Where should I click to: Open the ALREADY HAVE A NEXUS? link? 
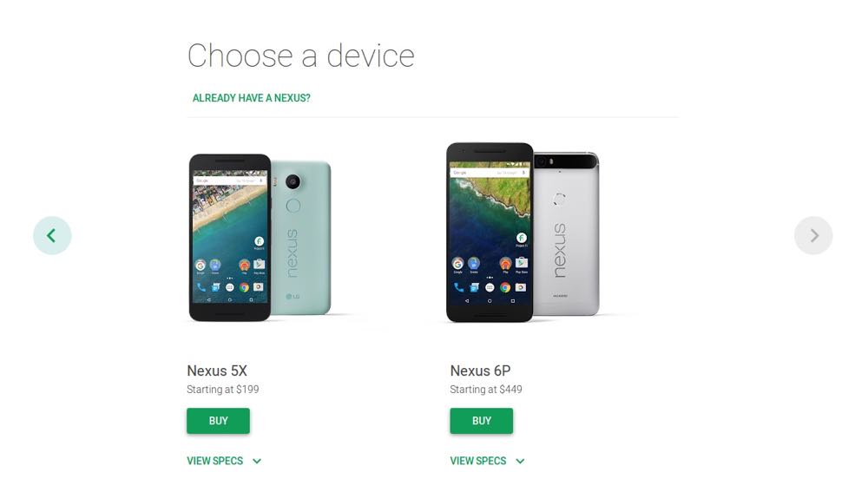[252, 98]
